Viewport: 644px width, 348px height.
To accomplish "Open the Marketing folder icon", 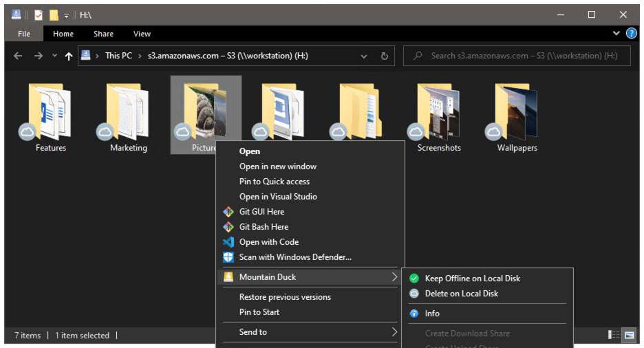I will pos(128,111).
